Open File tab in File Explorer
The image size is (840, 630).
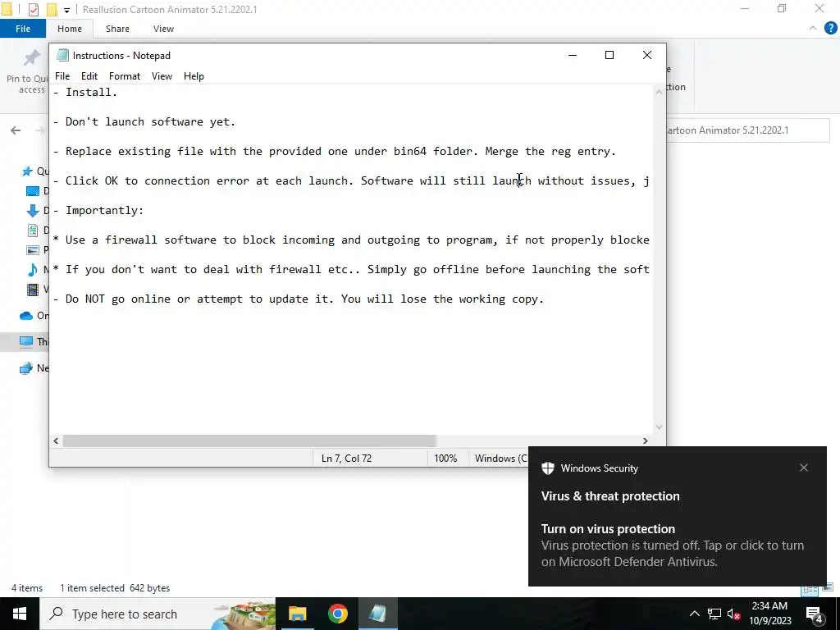pyautogui.click(x=22, y=29)
